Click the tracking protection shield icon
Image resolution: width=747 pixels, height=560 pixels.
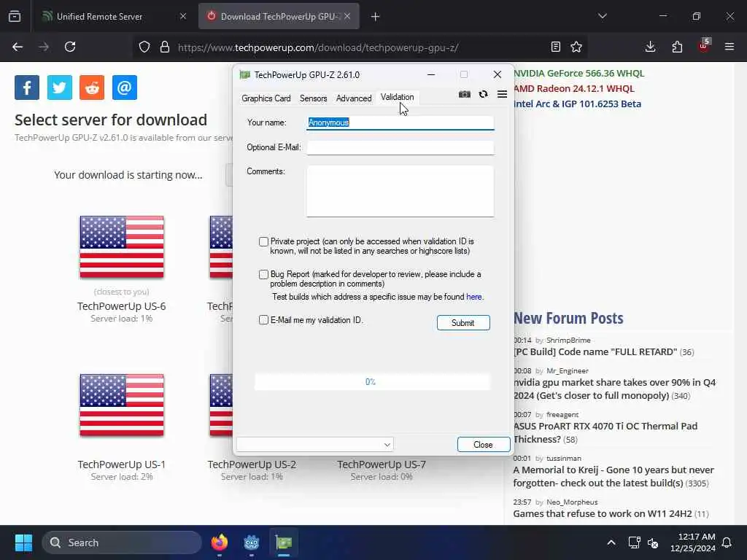tap(144, 47)
